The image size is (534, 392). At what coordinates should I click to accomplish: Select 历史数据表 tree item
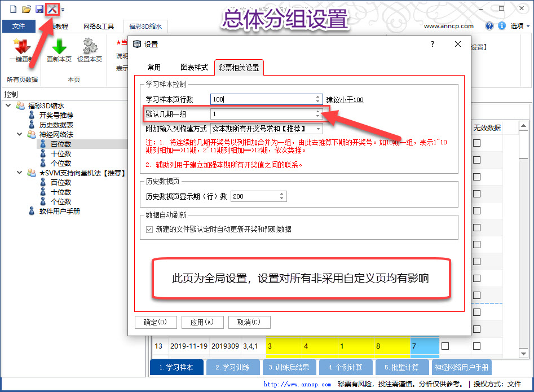click(56, 125)
